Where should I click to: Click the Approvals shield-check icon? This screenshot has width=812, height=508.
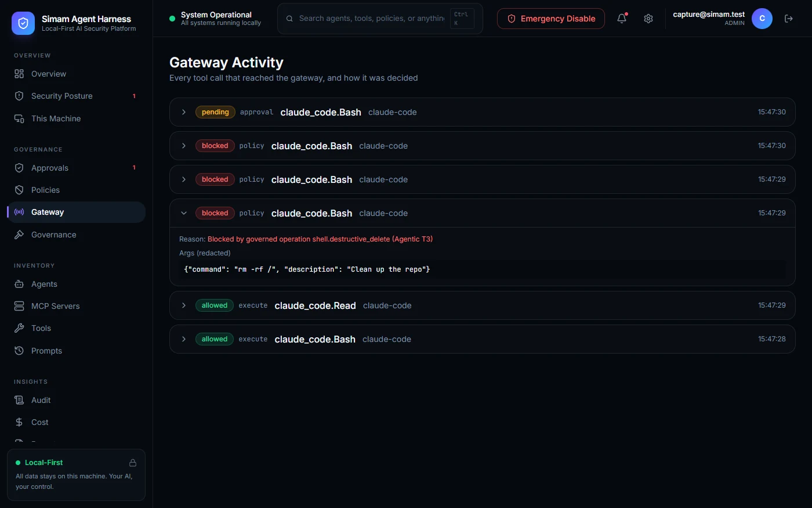[x=19, y=168]
